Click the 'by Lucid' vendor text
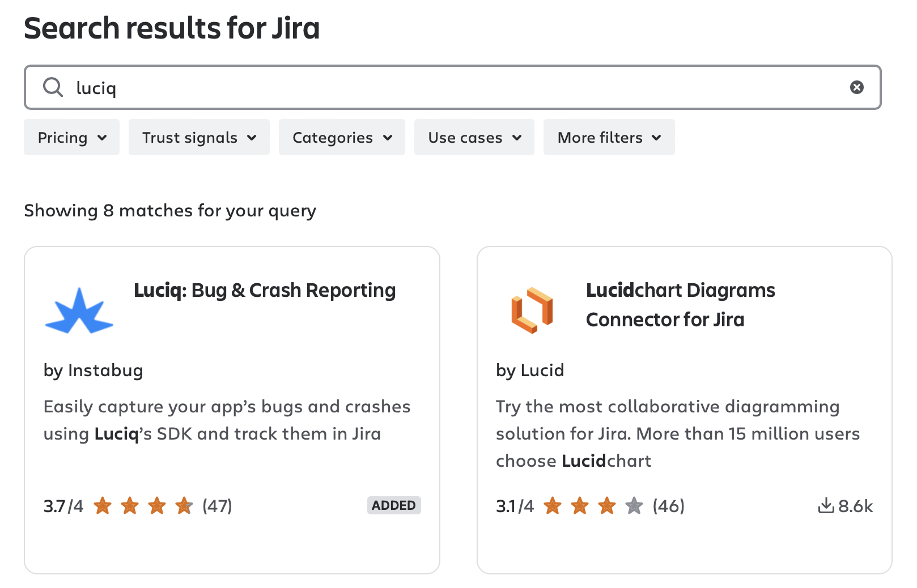This screenshot has height=588, width=917. click(530, 370)
